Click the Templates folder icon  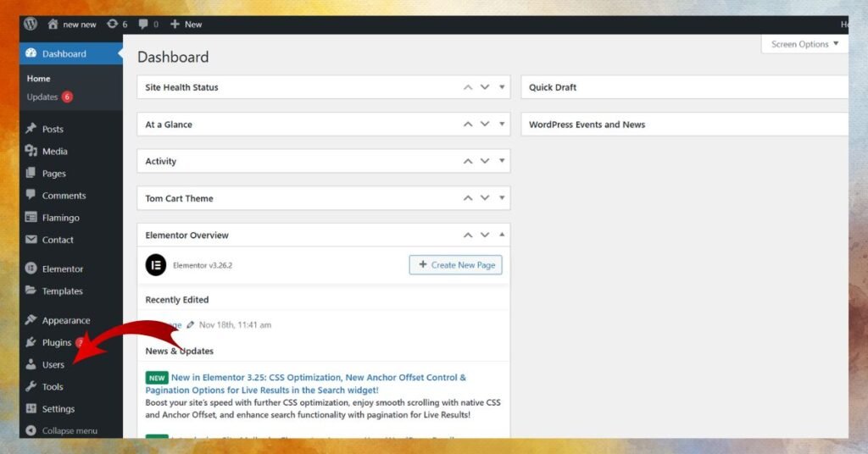pyautogui.click(x=31, y=291)
